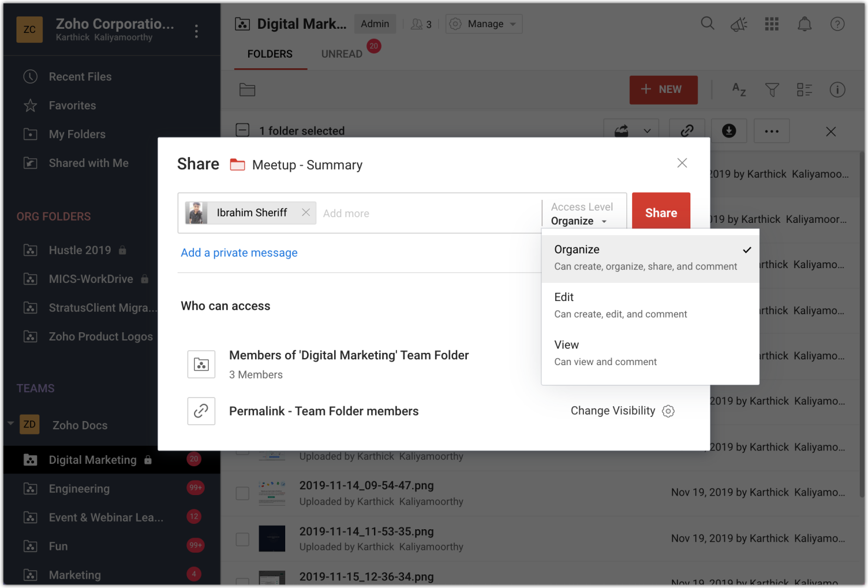Click the announcements megaphone icon
Screen dimensions: 868x588
coord(739,24)
